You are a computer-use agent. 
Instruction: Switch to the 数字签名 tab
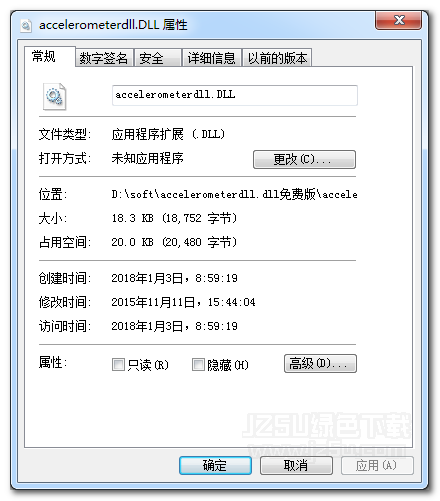104,58
